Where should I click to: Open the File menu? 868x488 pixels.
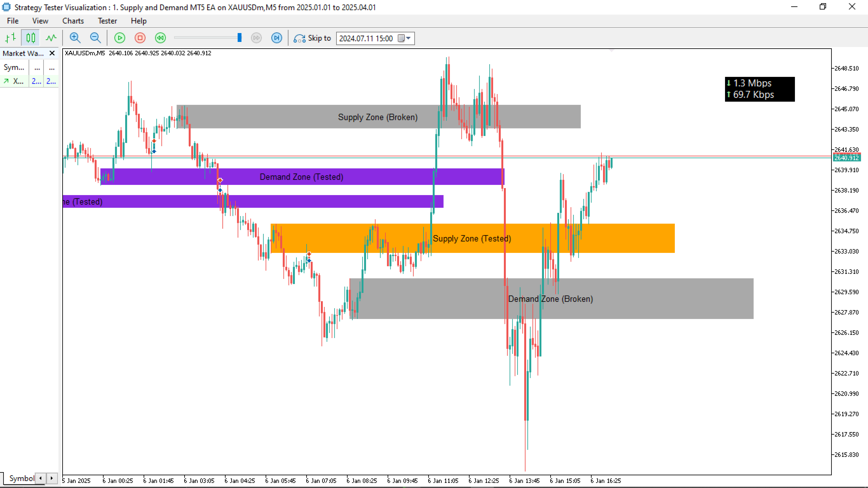tap(13, 21)
